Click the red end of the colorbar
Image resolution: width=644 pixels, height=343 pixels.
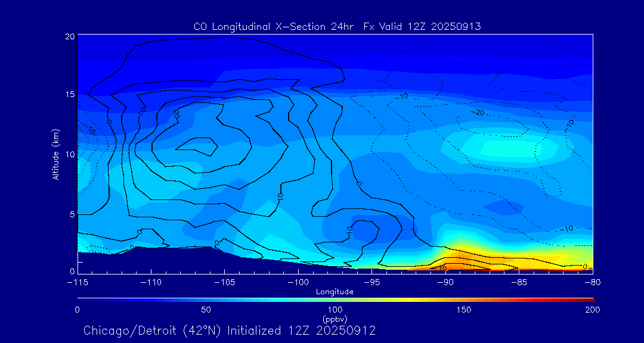590,299
